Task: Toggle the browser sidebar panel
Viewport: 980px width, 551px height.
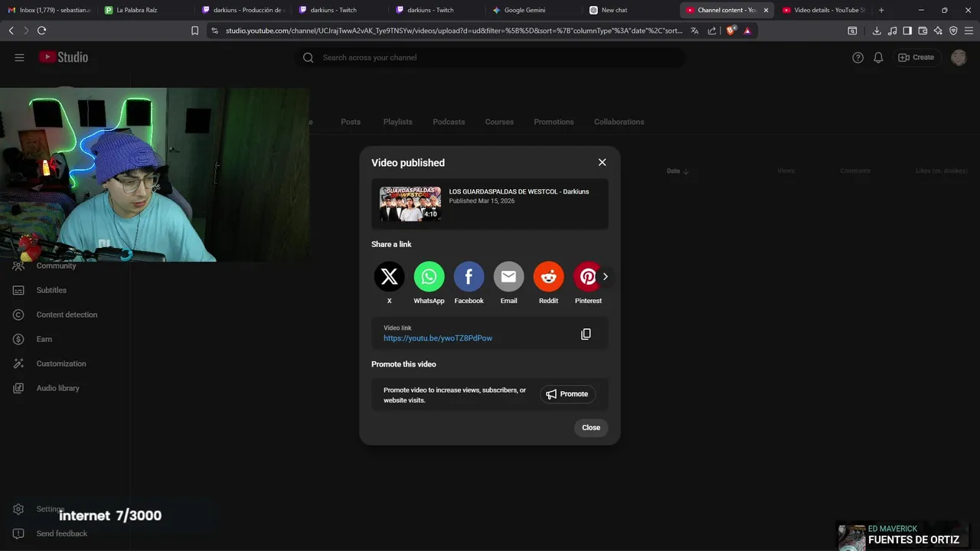Action: [907, 31]
